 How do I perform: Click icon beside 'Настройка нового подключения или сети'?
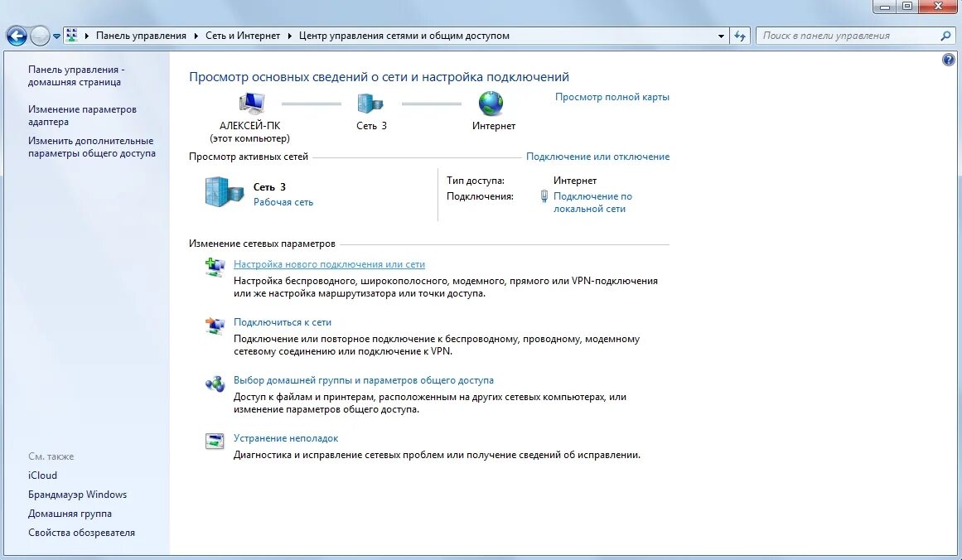215,268
